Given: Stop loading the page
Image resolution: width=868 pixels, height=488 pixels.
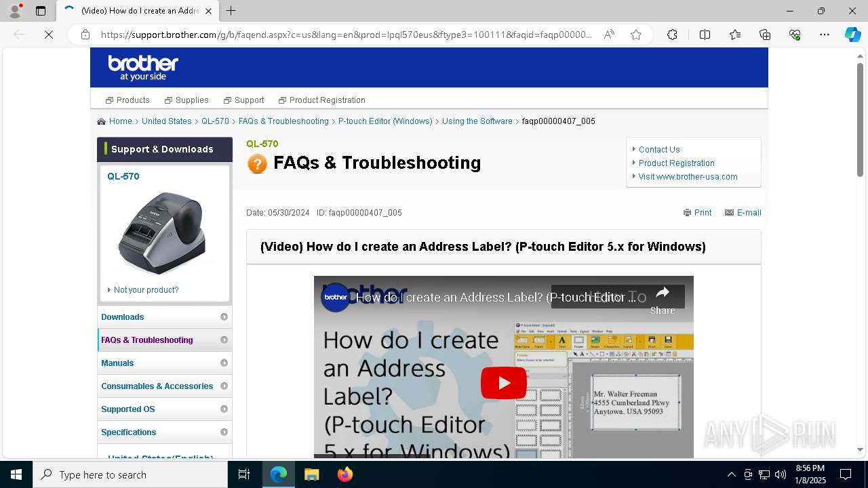Looking at the screenshot, I should pos(49,35).
